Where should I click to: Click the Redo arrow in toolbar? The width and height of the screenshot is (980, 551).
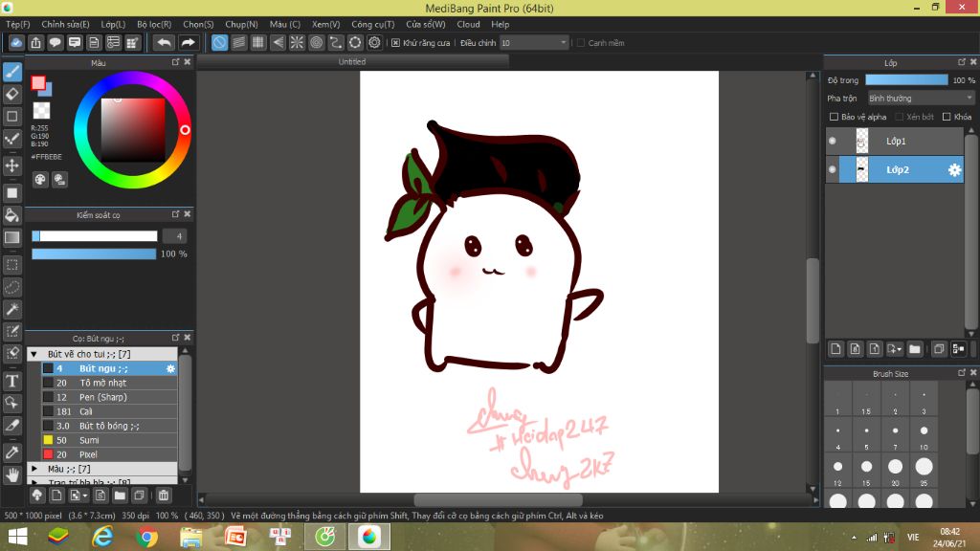coord(188,42)
